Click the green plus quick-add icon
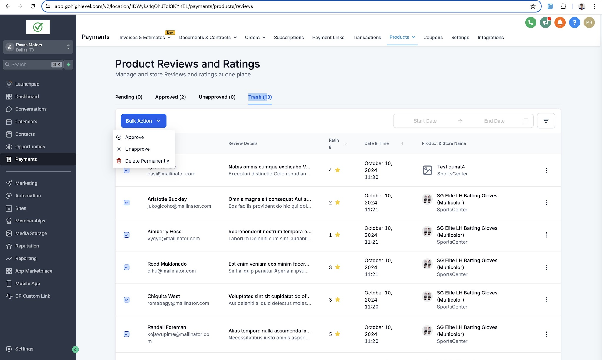This screenshot has height=360, width=602. tap(68, 64)
